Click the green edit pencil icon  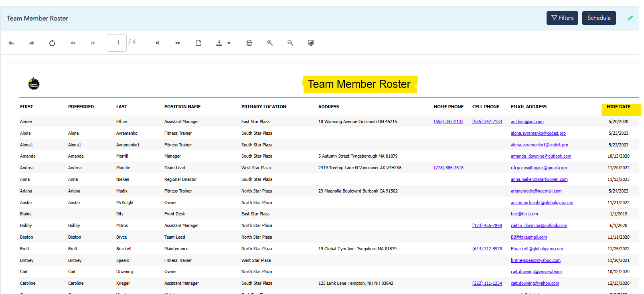click(630, 18)
